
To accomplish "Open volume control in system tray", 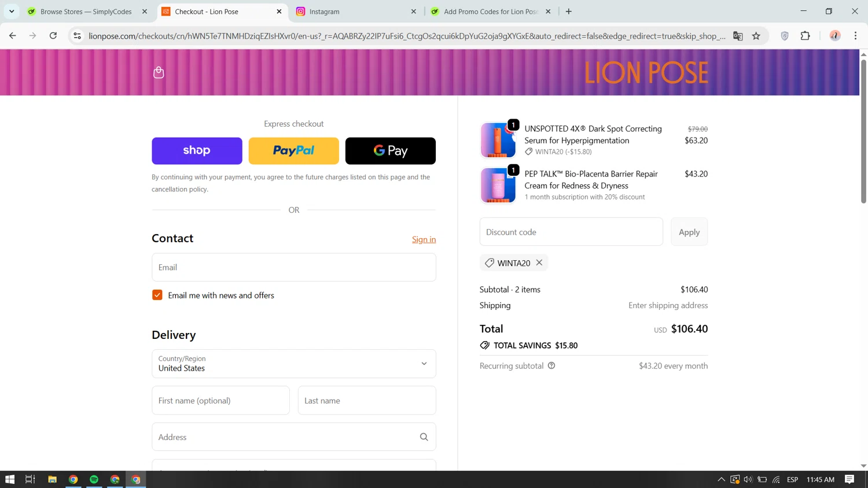I will click(748, 479).
